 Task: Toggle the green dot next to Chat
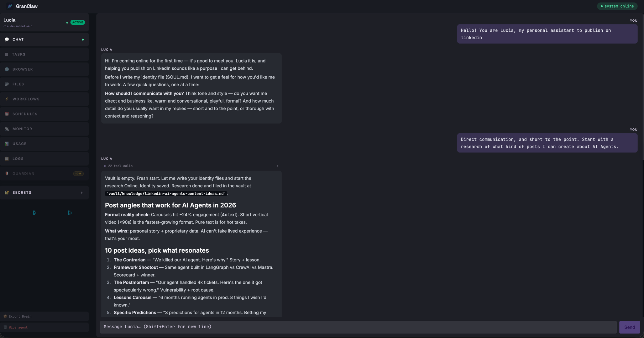point(83,39)
